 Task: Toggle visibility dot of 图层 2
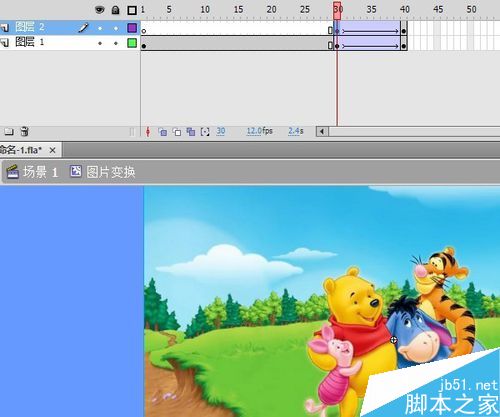[x=100, y=29]
